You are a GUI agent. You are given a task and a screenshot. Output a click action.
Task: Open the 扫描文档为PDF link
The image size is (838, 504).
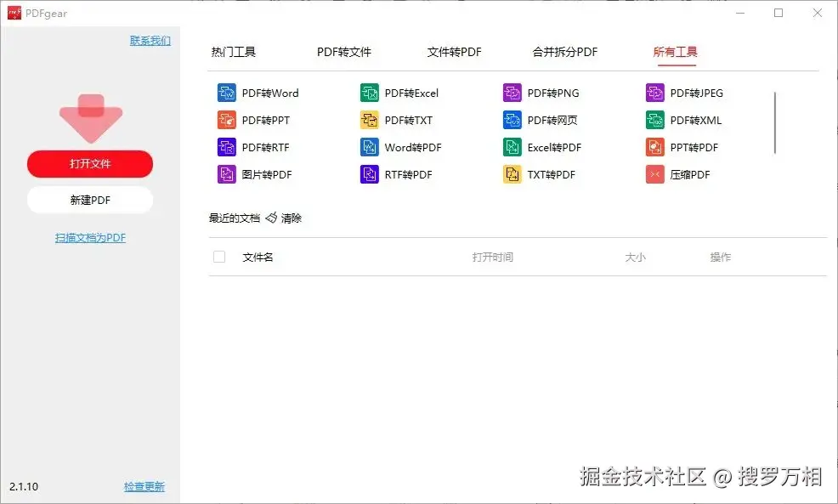coord(90,237)
